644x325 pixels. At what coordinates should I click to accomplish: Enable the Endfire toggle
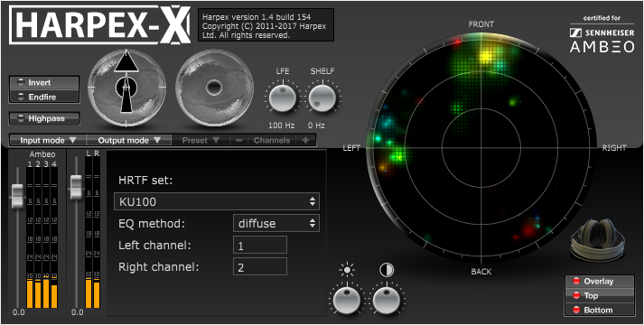pos(44,97)
